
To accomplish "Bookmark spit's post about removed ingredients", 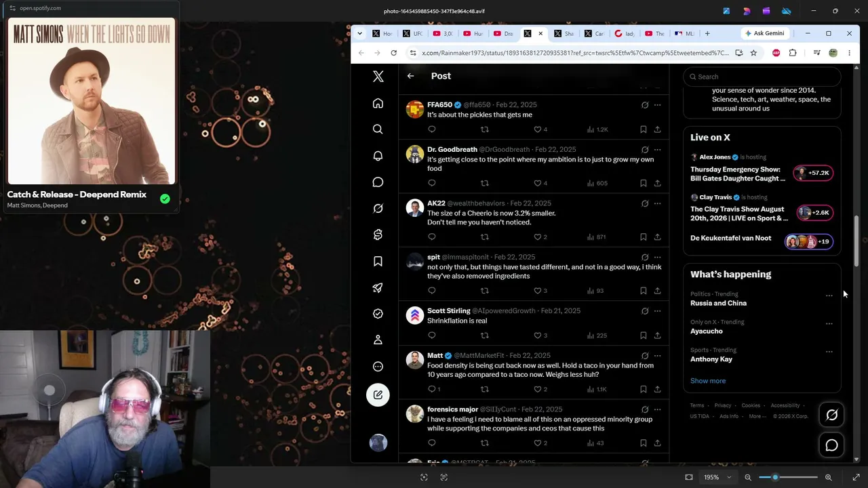I will point(643,291).
